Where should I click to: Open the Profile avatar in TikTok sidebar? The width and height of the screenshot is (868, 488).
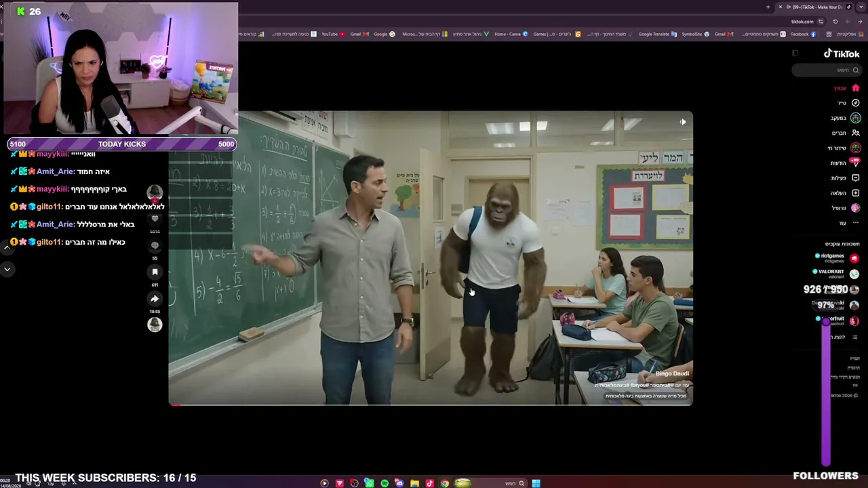pos(855,208)
